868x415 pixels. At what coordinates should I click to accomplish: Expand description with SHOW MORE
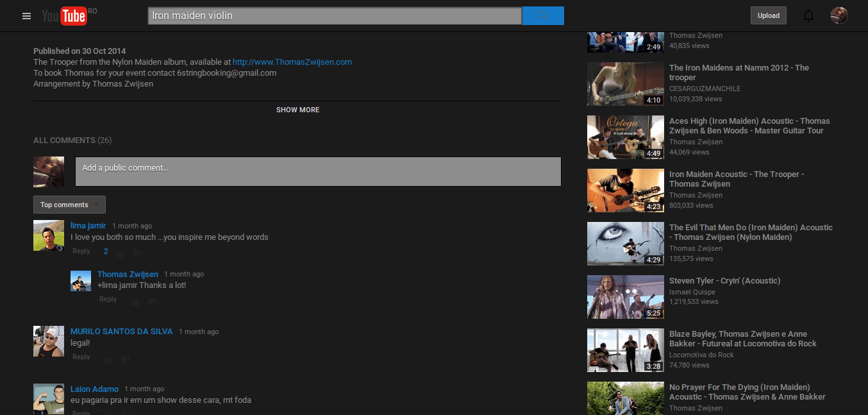297,110
